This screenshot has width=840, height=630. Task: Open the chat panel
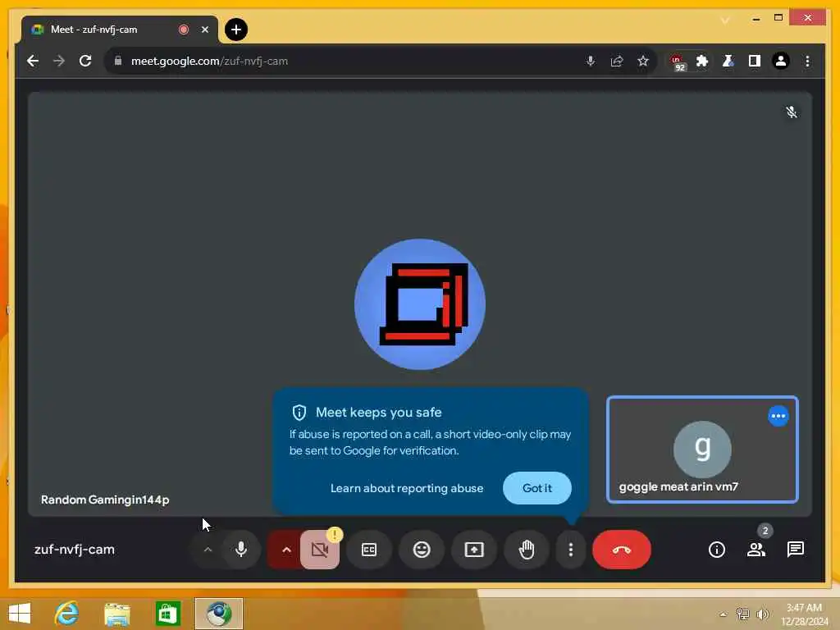pyautogui.click(x=796, y=549)
